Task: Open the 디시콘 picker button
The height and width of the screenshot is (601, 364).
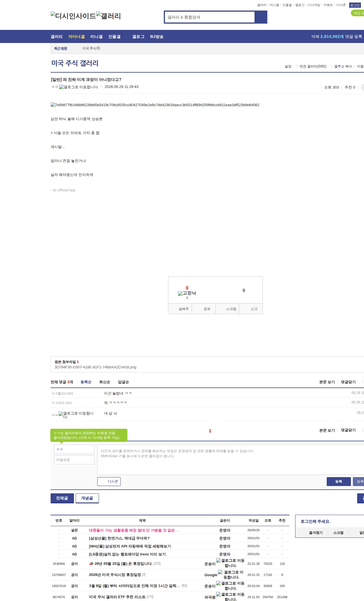Action: (109, 481)
